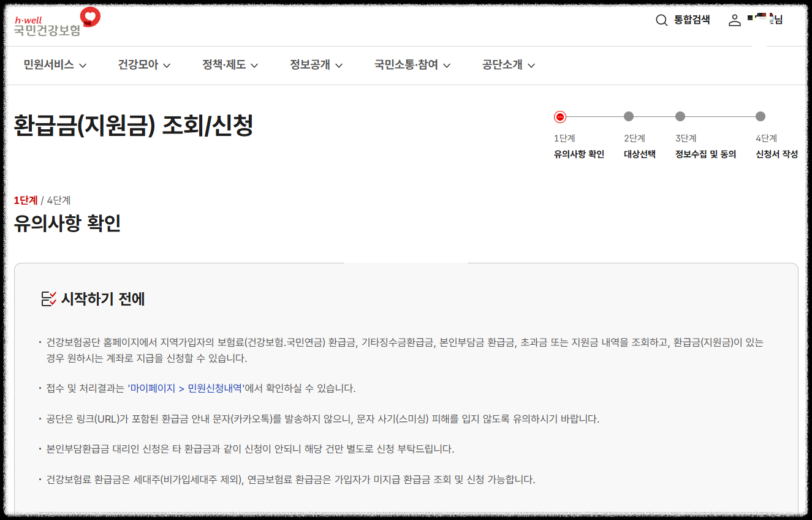Open the '마이페이지 > 민원신청내역' link
This screenshot has height=520, width=812.
pyautogui.click(x=186, y=388)
